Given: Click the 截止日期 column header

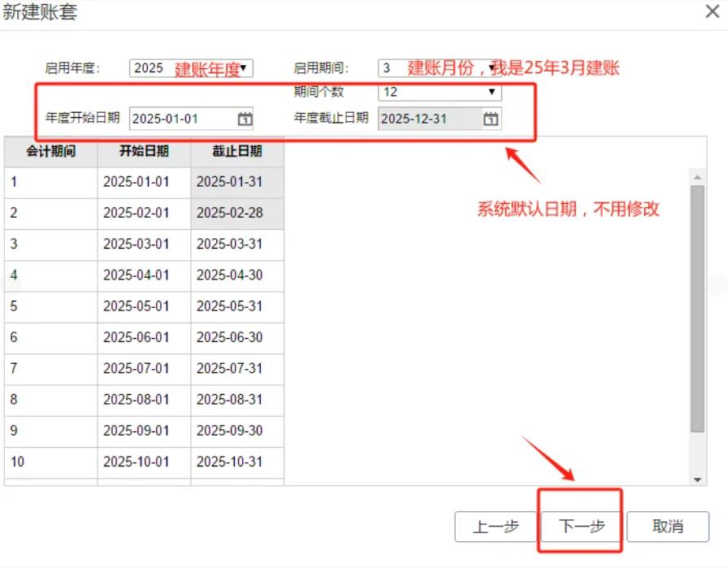Looking at the screenshot, I should [237, 151].
